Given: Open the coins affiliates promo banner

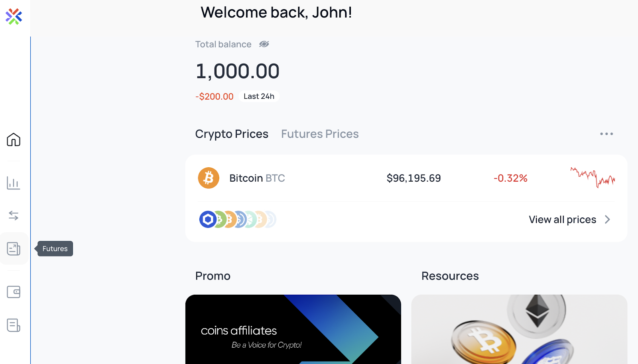Looking at the screenshot, I should point(293,329).
